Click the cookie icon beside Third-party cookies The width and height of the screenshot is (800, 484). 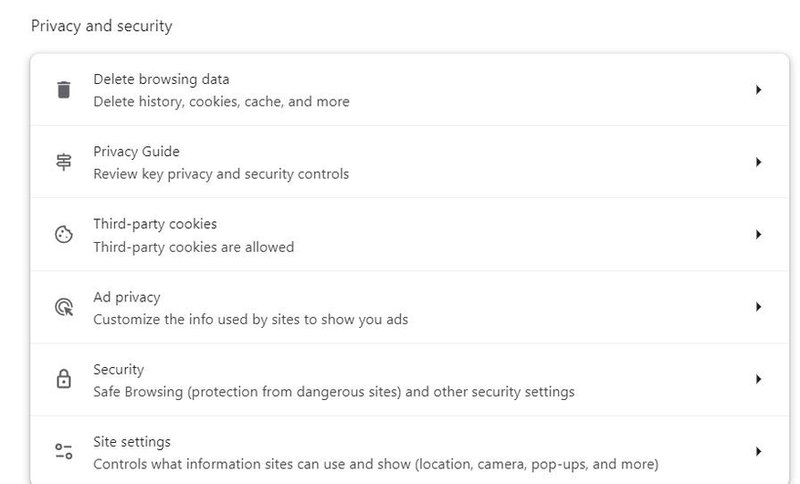pos(64,235)
